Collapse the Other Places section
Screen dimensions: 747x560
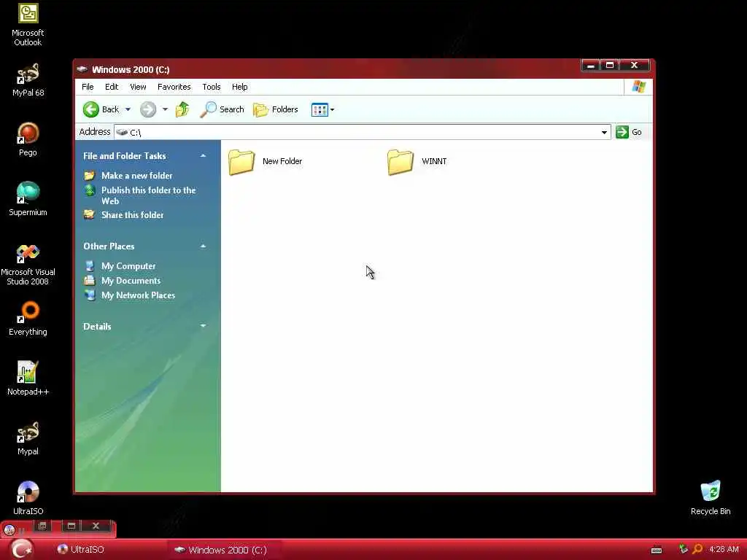pyautogui.click(x=203, y=246)
